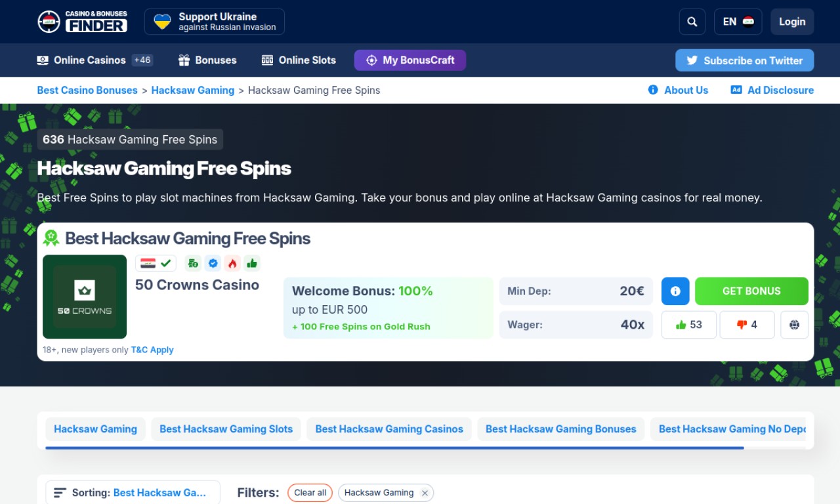Click Subscribe on Twitter button
Screen dimensions: 840x504
(744, 60)
